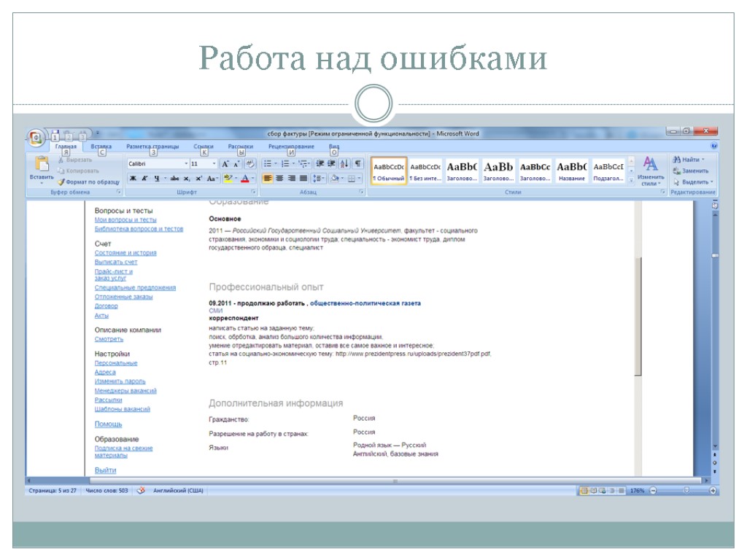Click Shrink Font icon with small A
The image size is (747, 560).
pyautogui.click(x=236, y=164)
